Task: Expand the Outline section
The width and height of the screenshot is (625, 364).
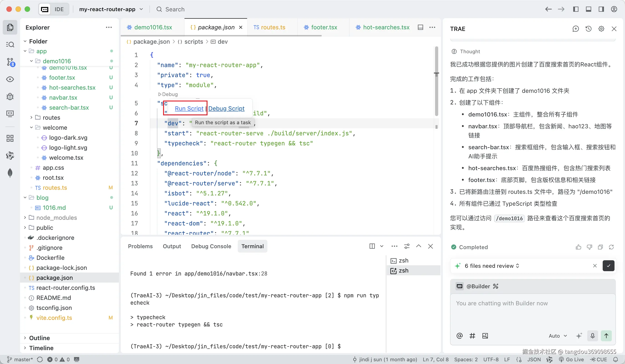Action: [39, 338]
